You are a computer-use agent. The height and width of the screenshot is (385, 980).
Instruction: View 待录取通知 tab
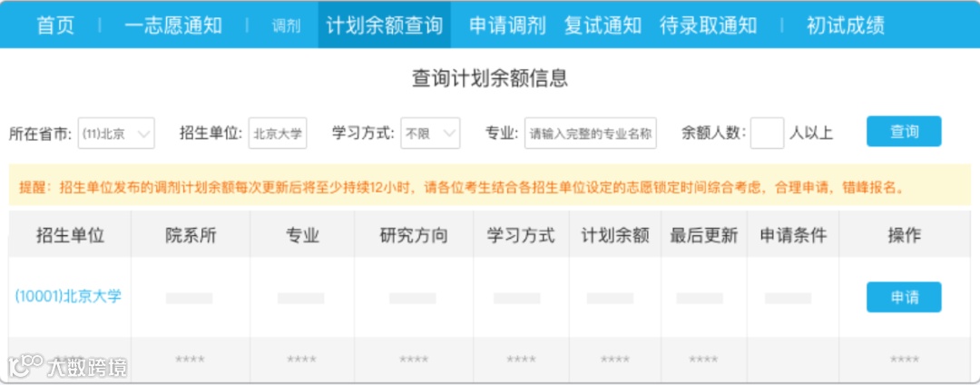point(708,25)
